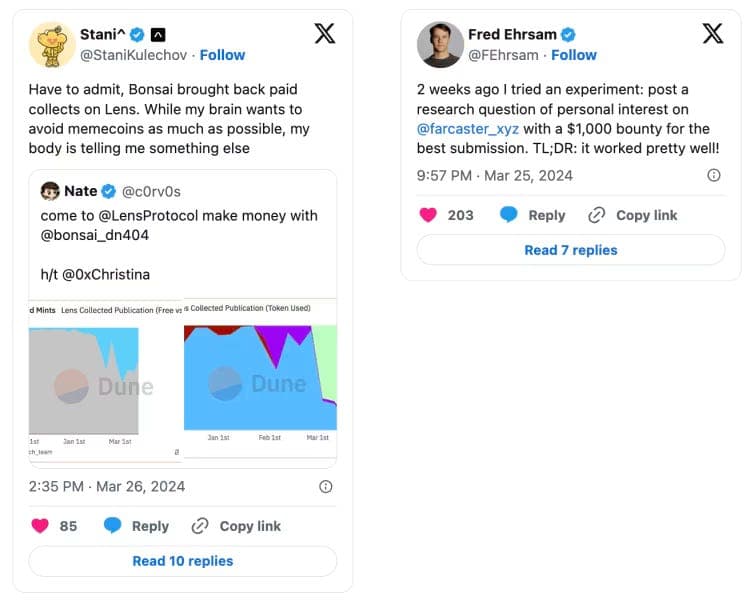Viewport: 750px width, 600px height.
Task: Click the X logo on Fred Ehrsam's tweet
Action: click(x=713, y=33)
